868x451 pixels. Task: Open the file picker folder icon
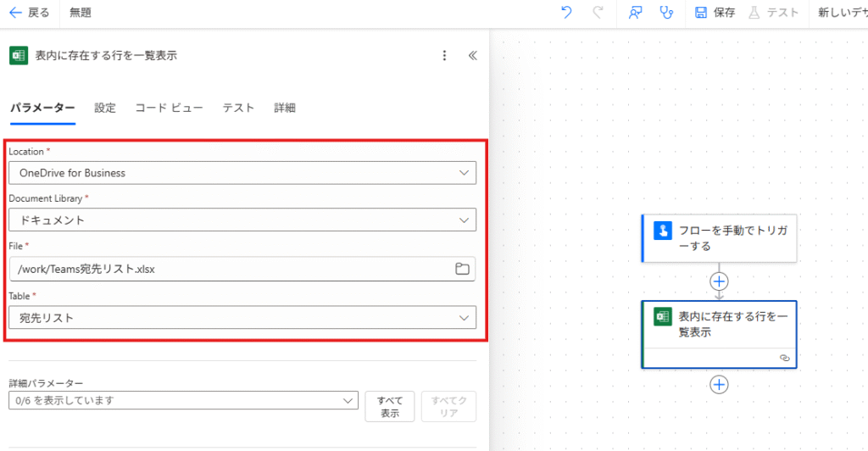pyautogui.click(x=462, y=269)
